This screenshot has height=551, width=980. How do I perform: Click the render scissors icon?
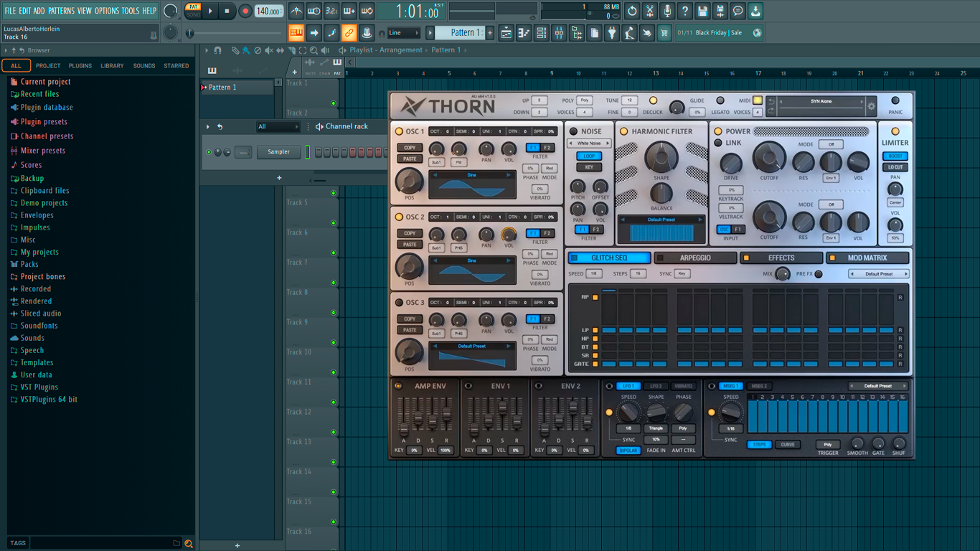click(x=650, y=11)
